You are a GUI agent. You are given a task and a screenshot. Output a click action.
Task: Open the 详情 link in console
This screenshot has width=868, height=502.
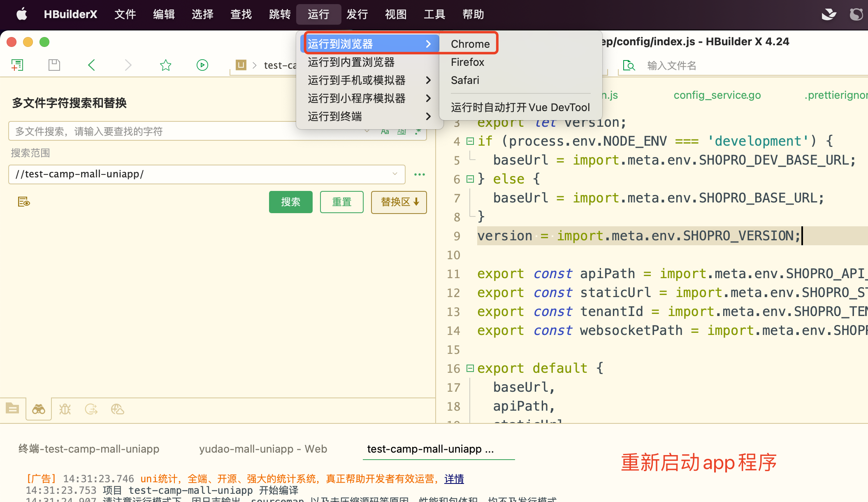(454, 479)
